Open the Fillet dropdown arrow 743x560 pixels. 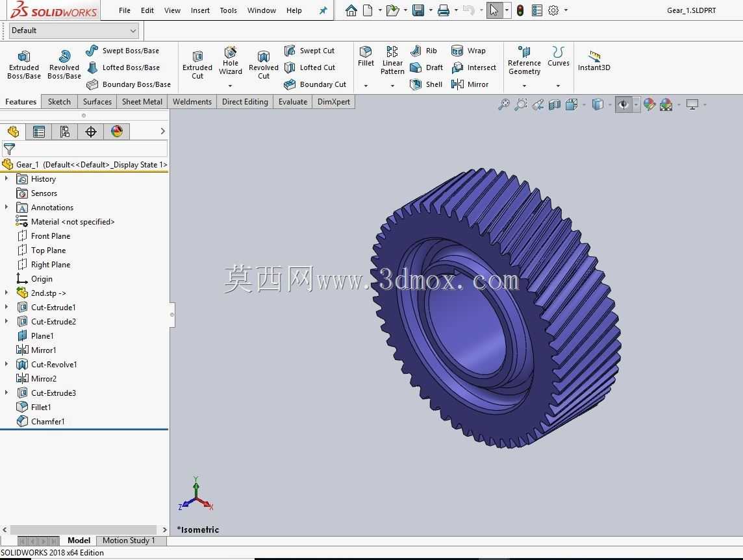tap(366, 86)
